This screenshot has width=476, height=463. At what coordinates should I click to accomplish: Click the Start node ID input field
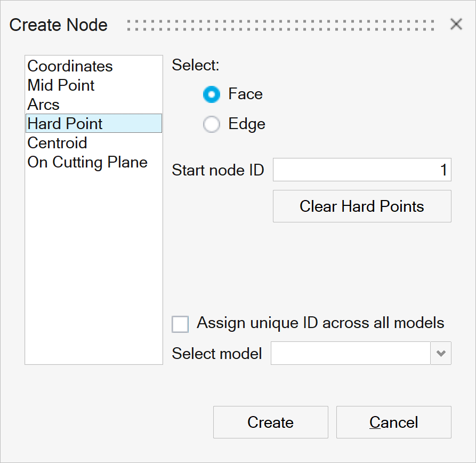pyautogui.click(x=361, y=170)
